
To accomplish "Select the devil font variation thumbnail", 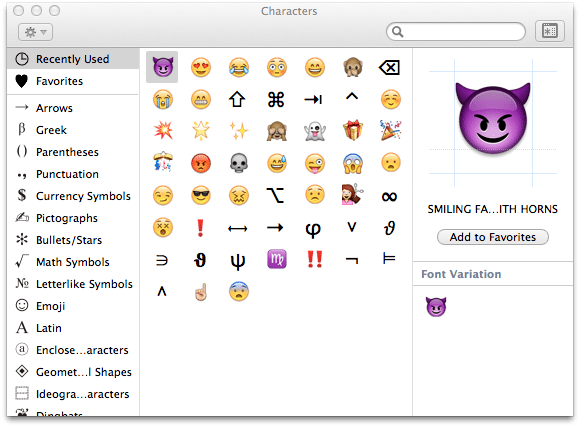I will 436,306.
